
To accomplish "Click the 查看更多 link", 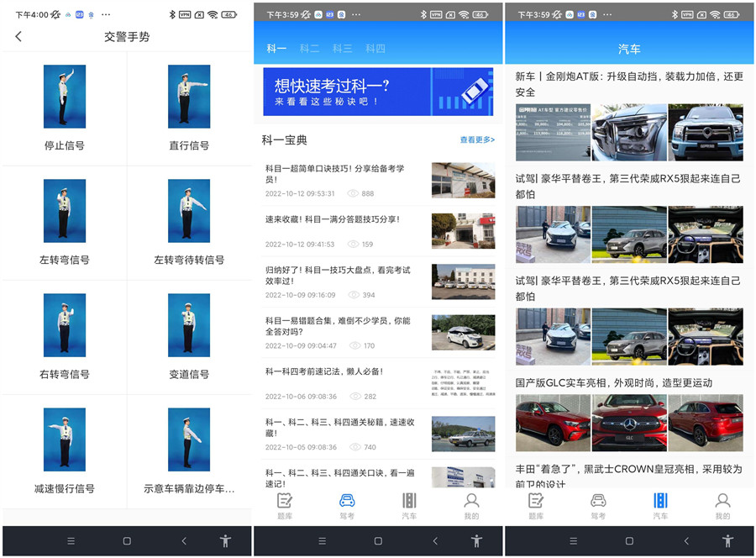I will (477, 139).
